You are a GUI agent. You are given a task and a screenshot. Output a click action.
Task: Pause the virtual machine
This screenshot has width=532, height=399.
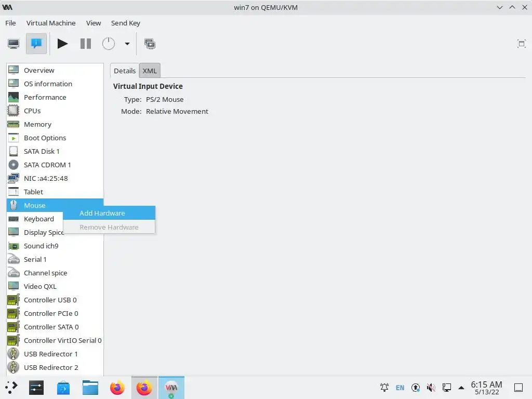(x=86, y=44)
